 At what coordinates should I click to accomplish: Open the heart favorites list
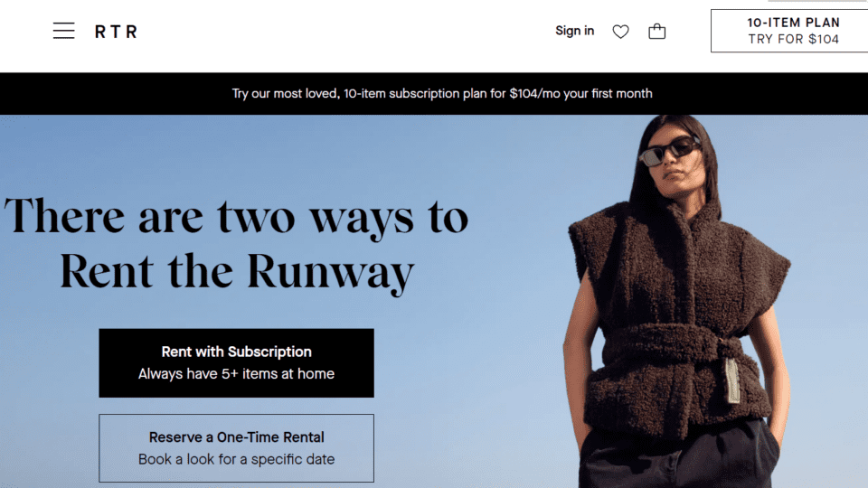pos(620,32)
